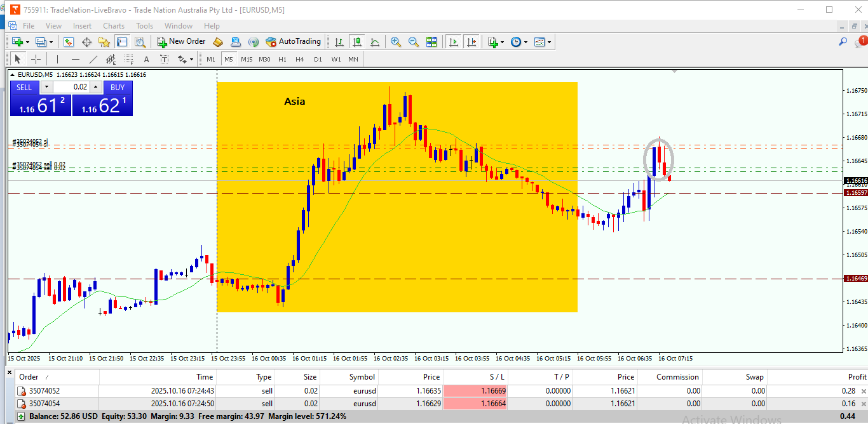Click the Zoom In magnifier icon
The height and width of the screenshot is (424, 868).
tap(395, 42)
